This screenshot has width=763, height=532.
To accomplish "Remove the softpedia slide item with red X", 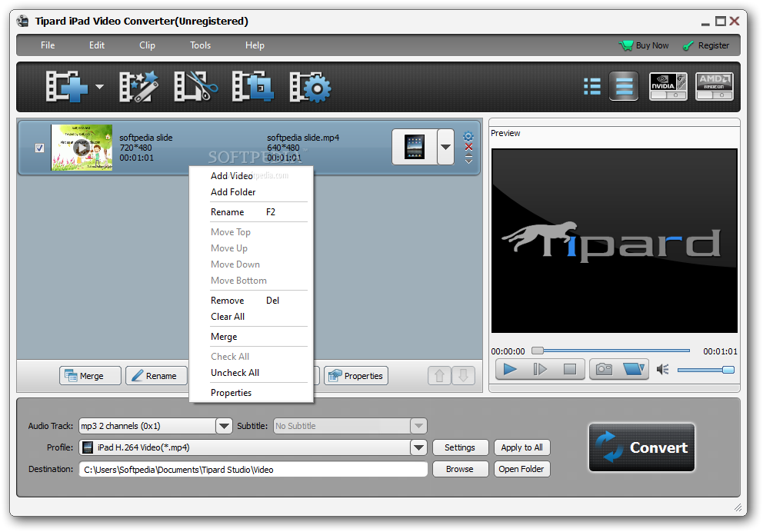I will click(468, 147).
